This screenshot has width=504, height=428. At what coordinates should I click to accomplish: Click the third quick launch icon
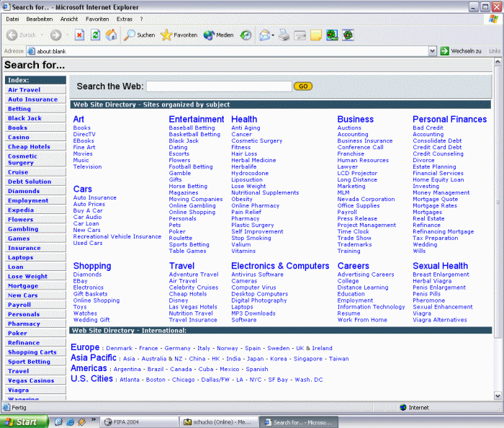[x=82, y=422]
